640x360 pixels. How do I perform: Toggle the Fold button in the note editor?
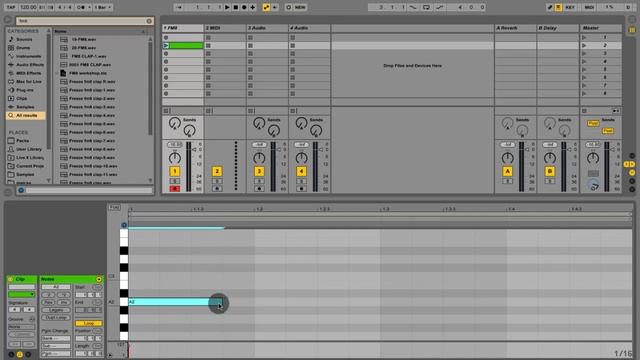coord(115,207)
